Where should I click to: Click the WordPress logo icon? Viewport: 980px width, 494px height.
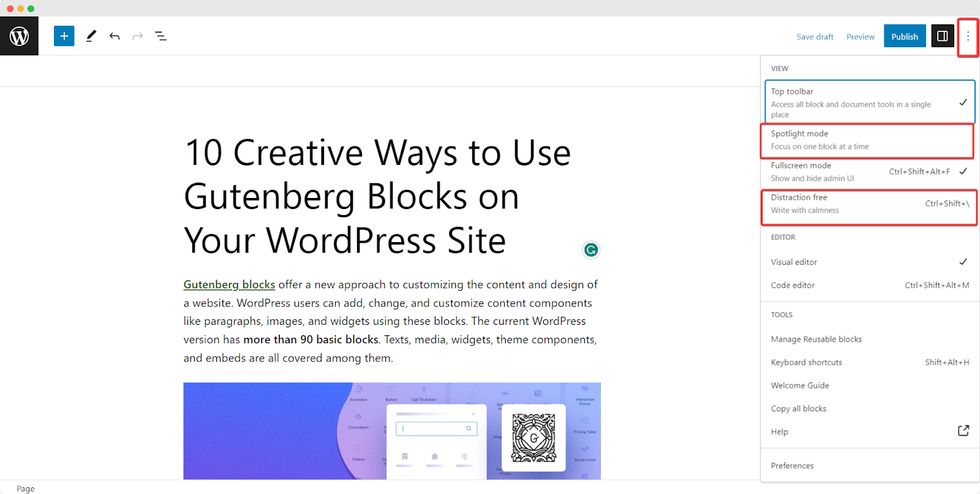coord(19,36)
